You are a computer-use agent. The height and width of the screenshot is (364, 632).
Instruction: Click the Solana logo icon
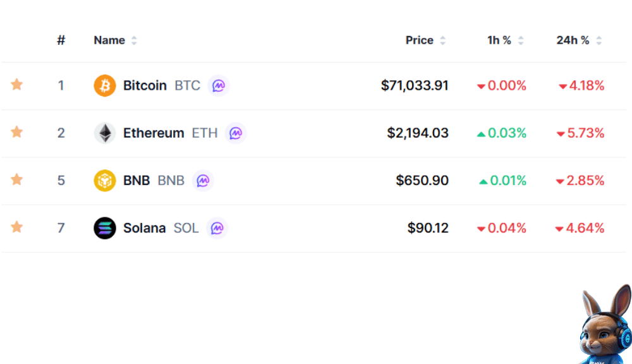point(106,227)
